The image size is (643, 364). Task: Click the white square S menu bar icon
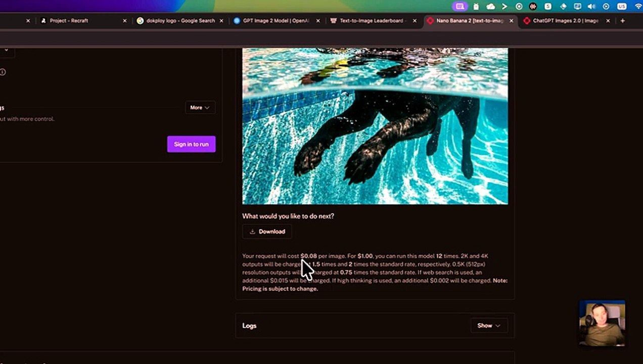pos(547,7)
